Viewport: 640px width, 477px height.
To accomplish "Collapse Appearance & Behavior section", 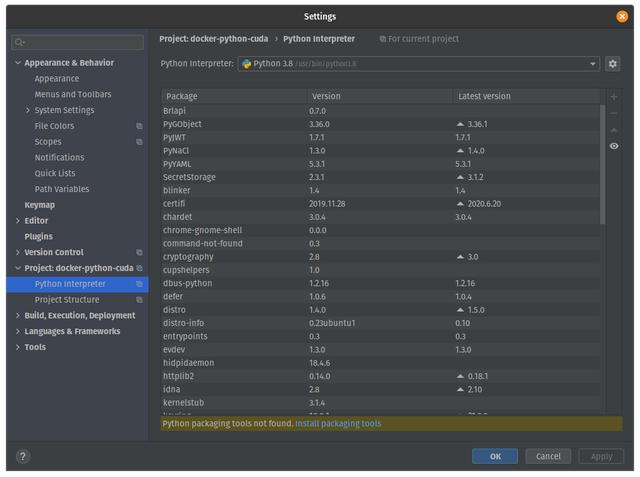I will click(x=18, y=63).
